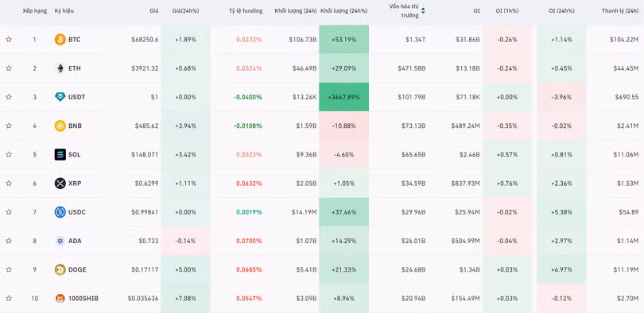Star the BNB row

point(9,126)
